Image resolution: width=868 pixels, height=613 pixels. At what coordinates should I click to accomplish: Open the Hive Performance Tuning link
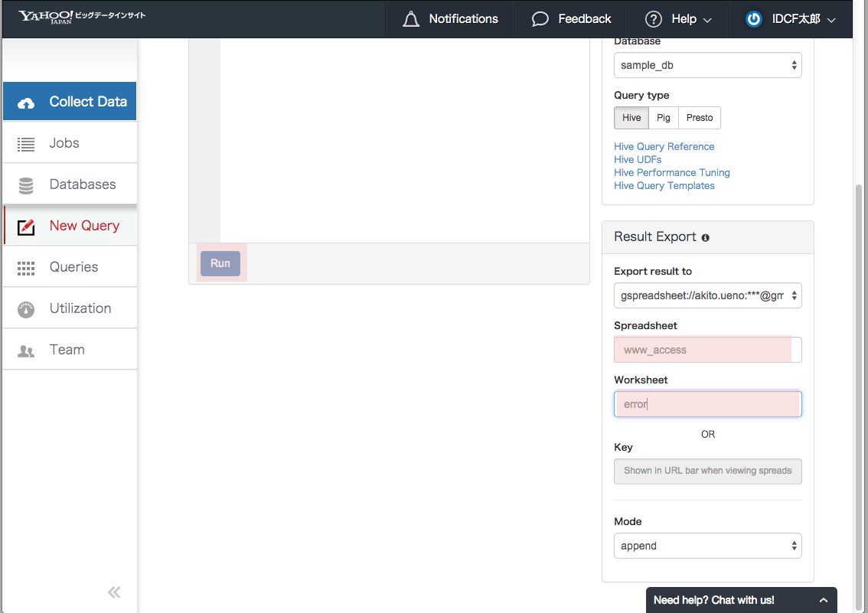point(671,173)
